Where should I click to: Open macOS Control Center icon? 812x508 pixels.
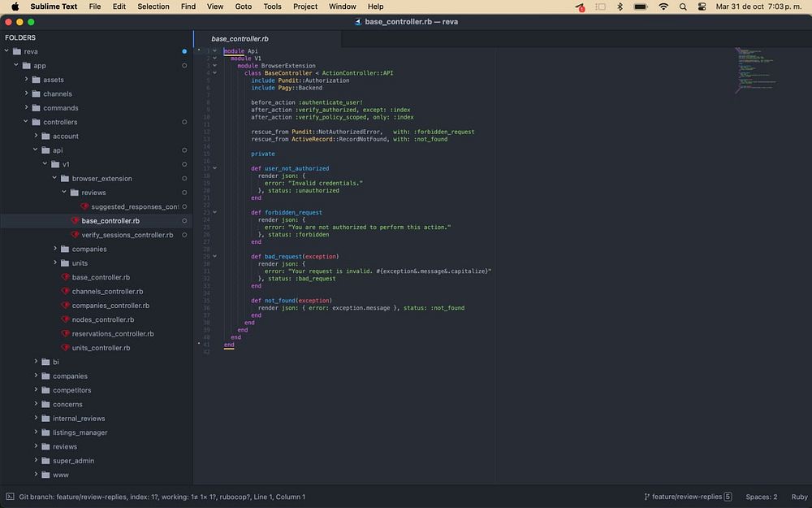pyautogui.click(x=703, y=7)
